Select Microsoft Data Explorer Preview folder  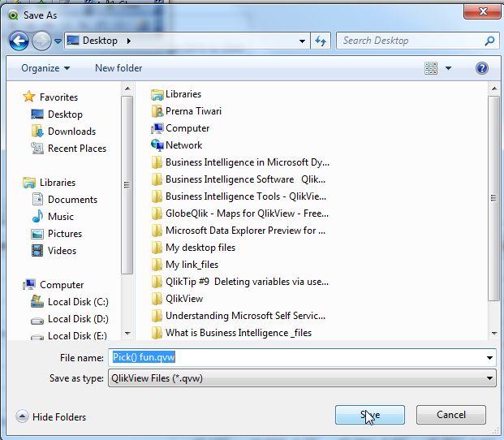[x=238, y=231]
